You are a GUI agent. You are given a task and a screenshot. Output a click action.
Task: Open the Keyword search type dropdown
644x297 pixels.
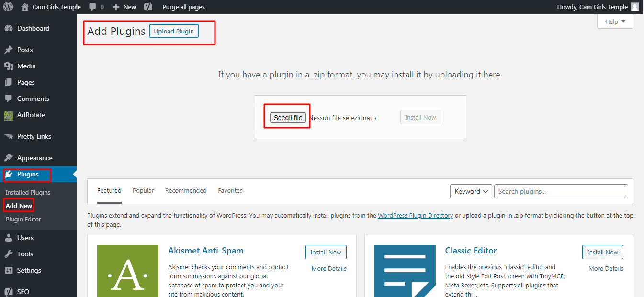(x=471, y=191)
